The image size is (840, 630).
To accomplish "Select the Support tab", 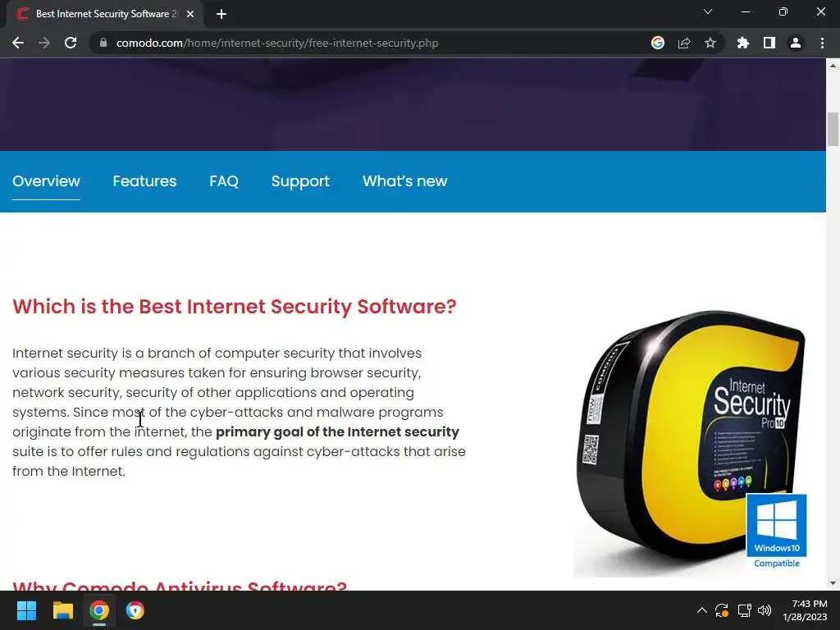I will click(x=300, y=181).
